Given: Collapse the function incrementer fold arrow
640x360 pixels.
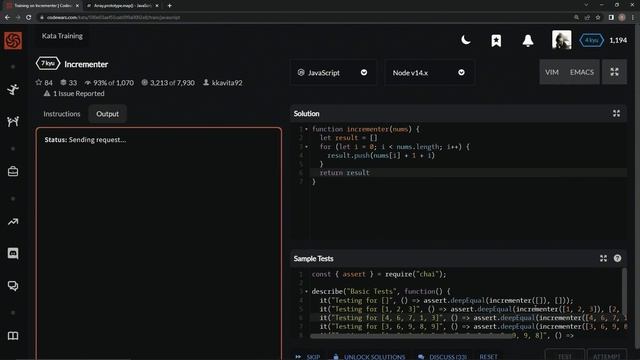Looking at the screenshot, I should click(307, 129).
